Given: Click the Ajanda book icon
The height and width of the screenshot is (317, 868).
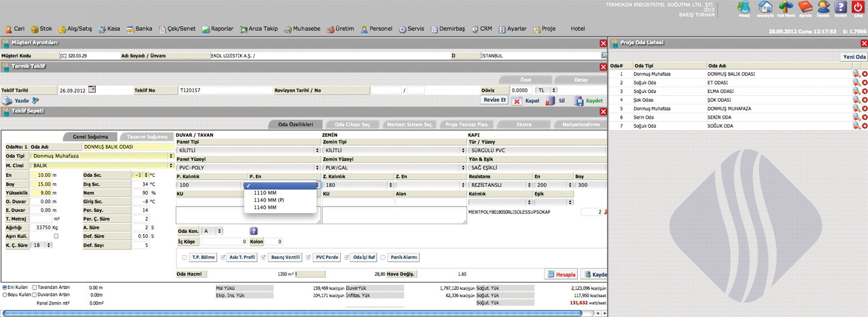Looking at the screenshot, I should coord(805,7).
